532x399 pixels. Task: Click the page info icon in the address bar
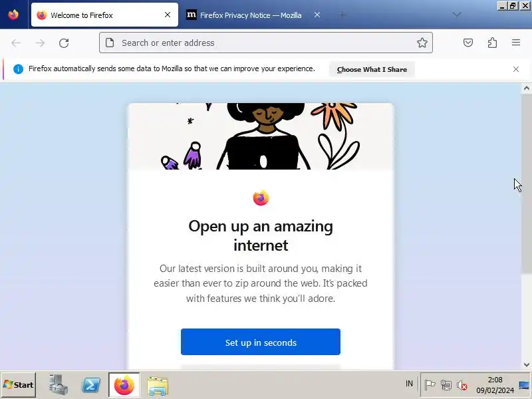[x=110, y=43]
